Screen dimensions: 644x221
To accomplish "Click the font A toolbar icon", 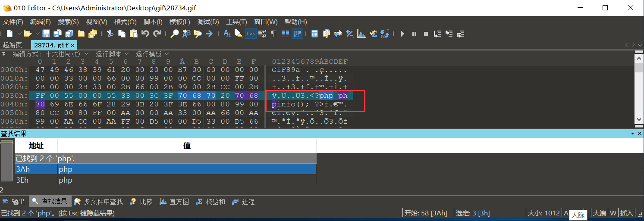I will [x=227, y=34].
